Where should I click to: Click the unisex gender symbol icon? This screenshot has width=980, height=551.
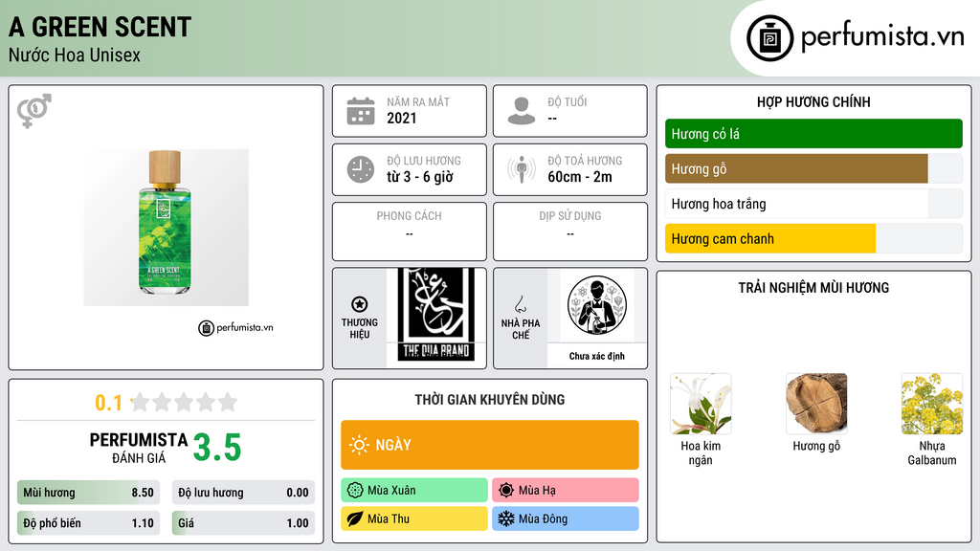(33, 111)
